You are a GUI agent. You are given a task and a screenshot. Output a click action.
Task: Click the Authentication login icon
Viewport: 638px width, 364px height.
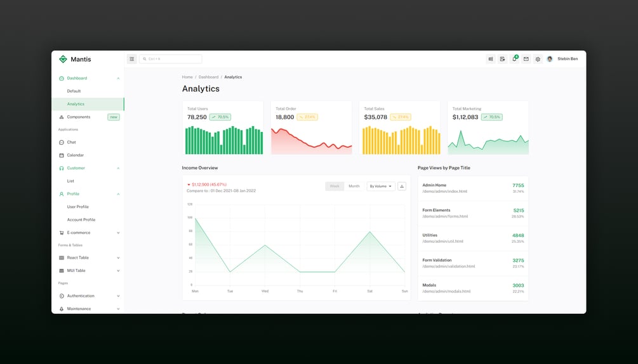(62, 296)
